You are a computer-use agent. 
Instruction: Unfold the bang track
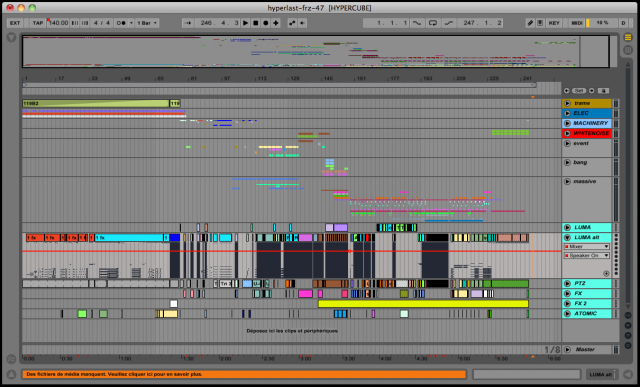tap(567, 162)
